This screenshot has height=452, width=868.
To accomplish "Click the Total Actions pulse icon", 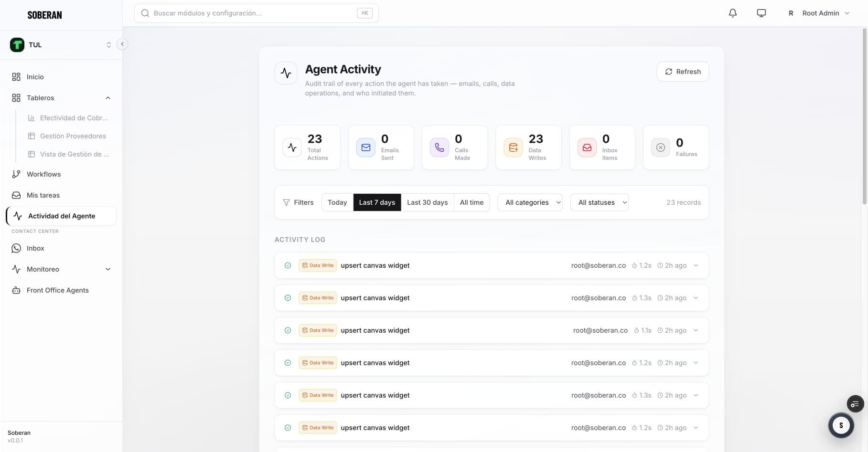I will tap(292, 147).
